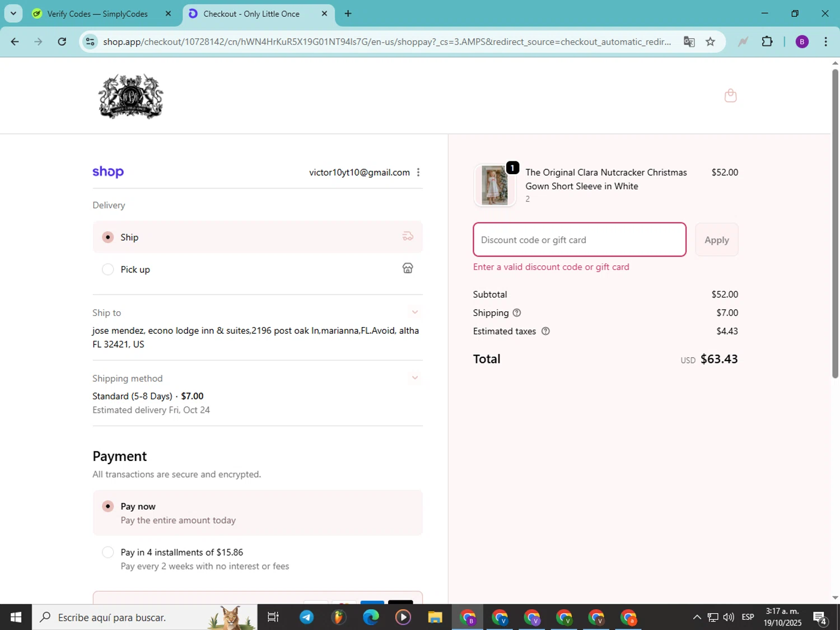This screenshot has height=630, width=840.
Task: Open the notifications center
Action: point(820,618)
